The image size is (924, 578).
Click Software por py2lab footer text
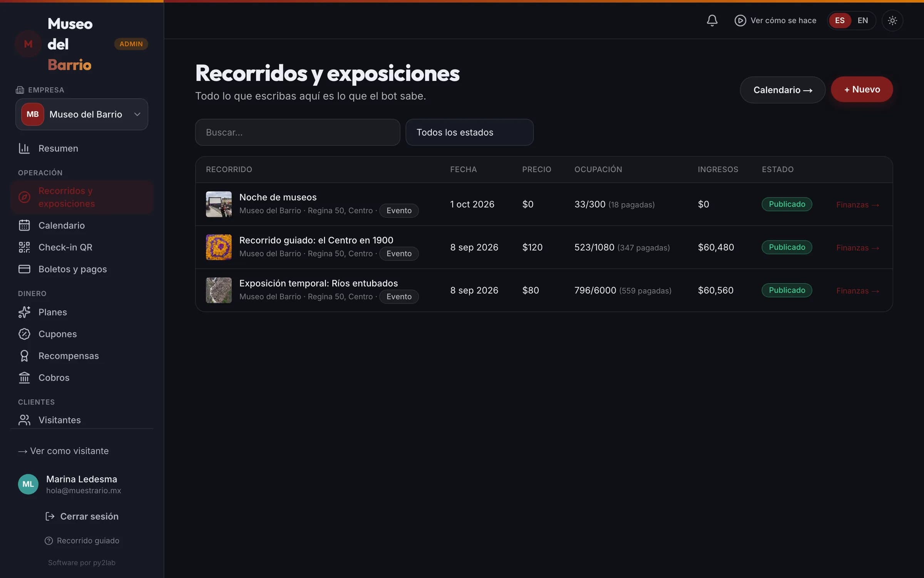[82, 563]
